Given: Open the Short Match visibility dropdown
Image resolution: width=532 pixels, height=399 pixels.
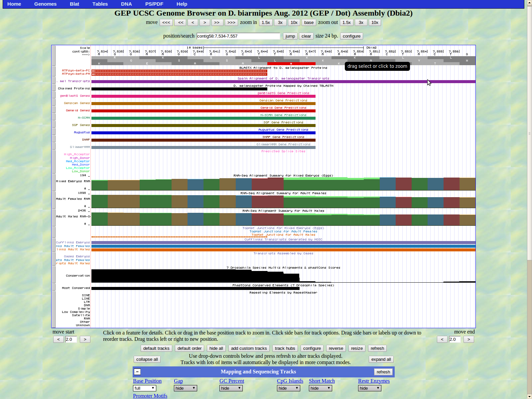Looking at the screenshot, I should click(x=320, y=388).
